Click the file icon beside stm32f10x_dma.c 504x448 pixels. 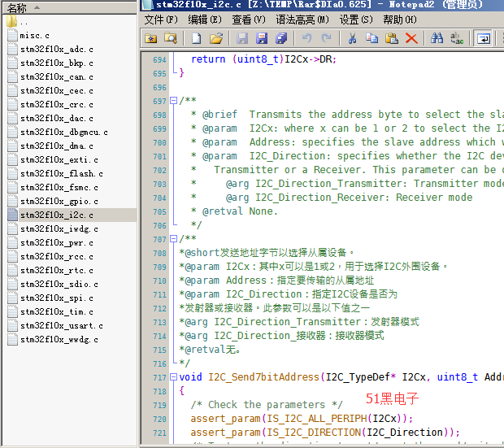tap(12, 146)
